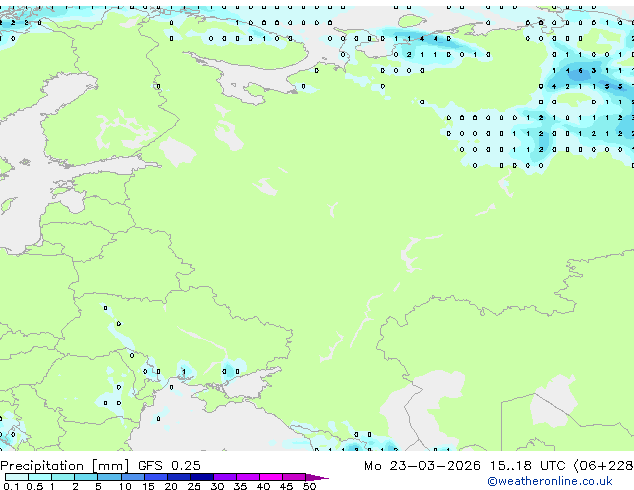This screenshot has width=634, height=490.
Task: Click the over-50 mm legend arrow tip
Action: tap(317, 477)
